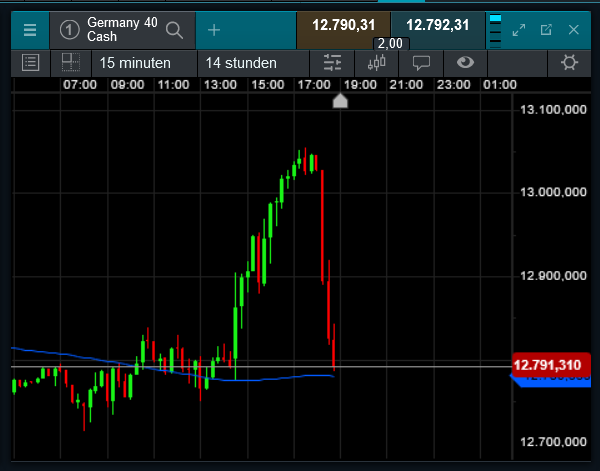Search for an instrument with magnifier icon

tap(174, 30)
